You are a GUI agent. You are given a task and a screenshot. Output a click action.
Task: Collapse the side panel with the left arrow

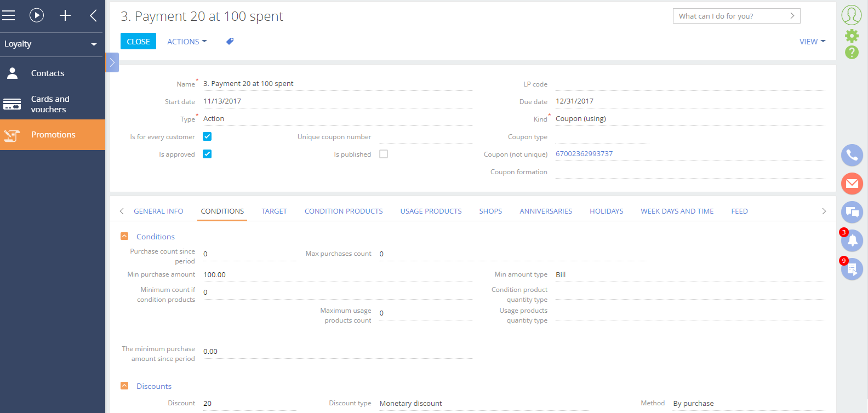pyautogui.click(x=93, y=15)
